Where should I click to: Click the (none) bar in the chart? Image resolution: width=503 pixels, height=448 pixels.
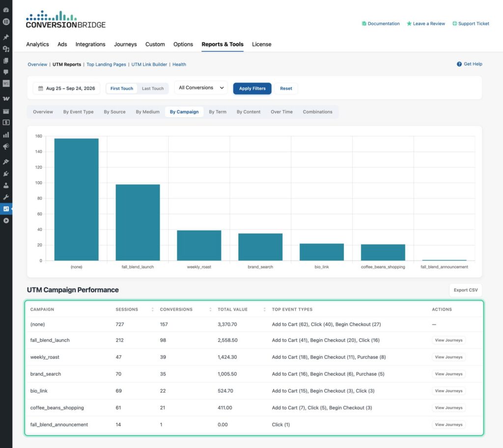point(76,199)
